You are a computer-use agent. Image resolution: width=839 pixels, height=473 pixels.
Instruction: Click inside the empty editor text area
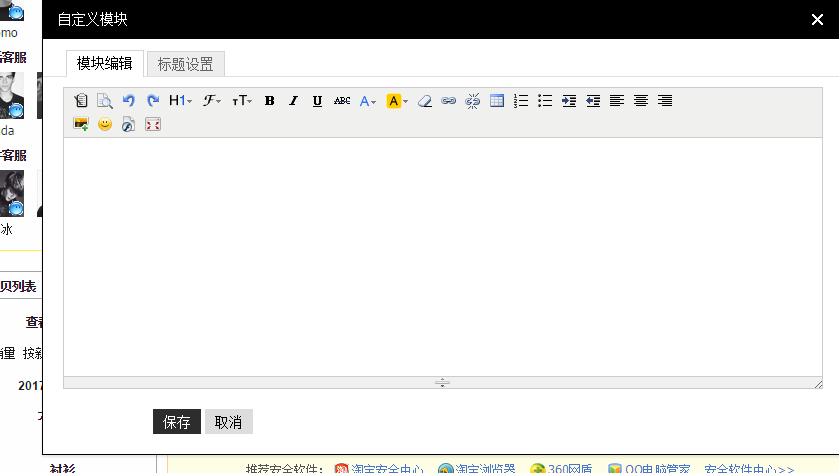442,255
